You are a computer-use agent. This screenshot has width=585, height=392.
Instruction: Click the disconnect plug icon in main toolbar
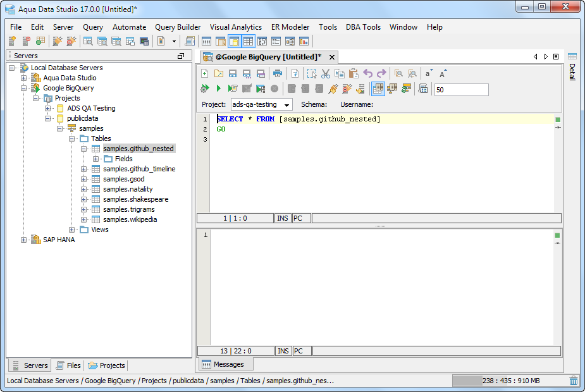[x=71, y=41]
